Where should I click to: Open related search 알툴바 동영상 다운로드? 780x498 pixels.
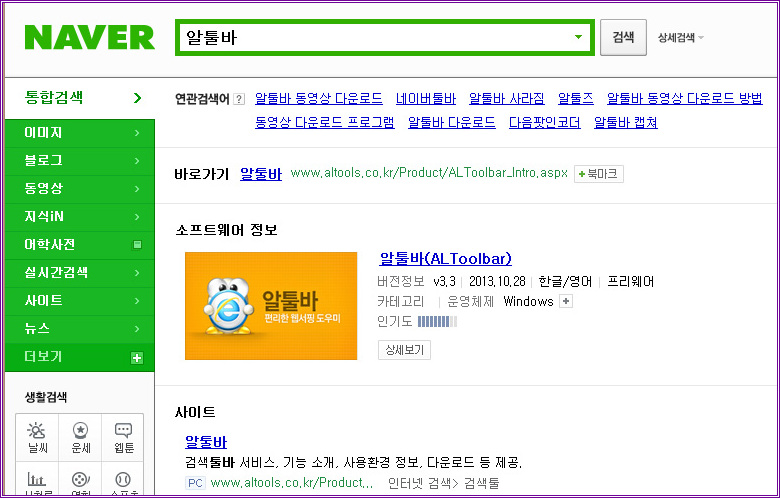tap(319, 99)
